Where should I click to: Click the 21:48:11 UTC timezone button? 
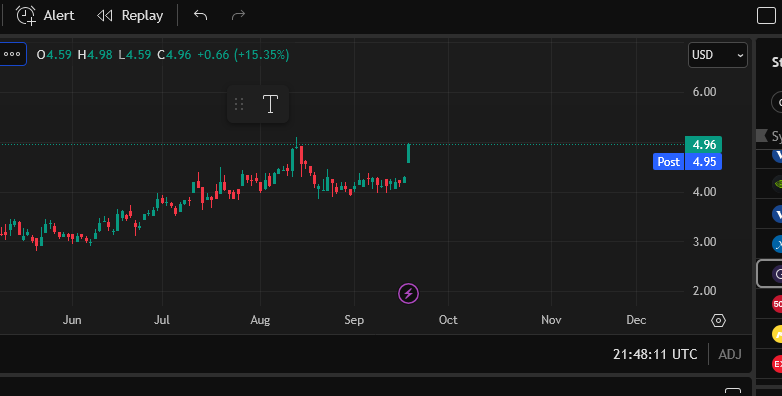pos(655,355)
